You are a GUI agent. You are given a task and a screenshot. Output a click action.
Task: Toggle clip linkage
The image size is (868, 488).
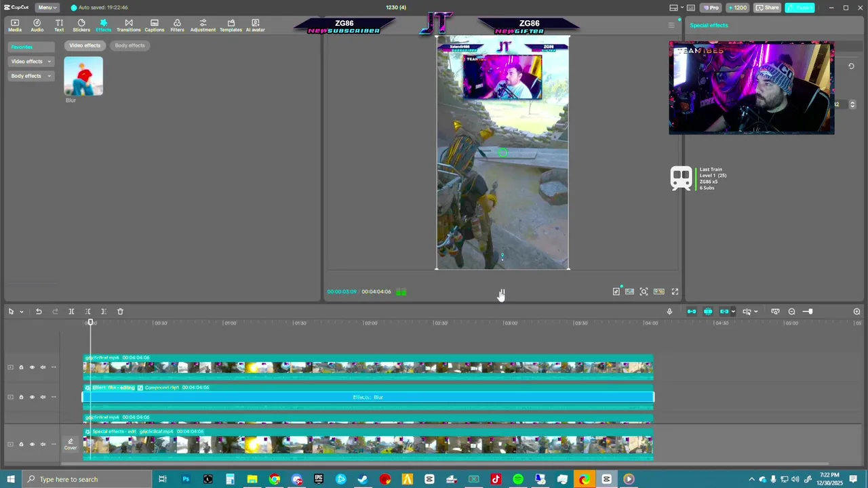tap(724, 312)
